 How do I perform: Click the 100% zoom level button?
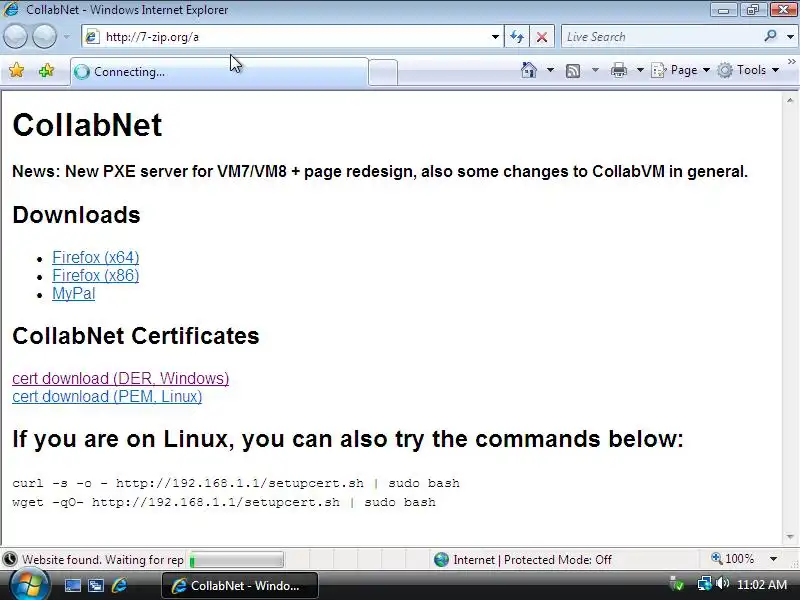pos(733,559)
